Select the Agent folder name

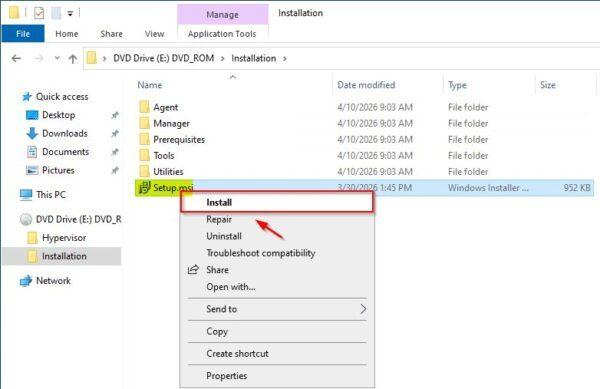click(x=166, y=107)
